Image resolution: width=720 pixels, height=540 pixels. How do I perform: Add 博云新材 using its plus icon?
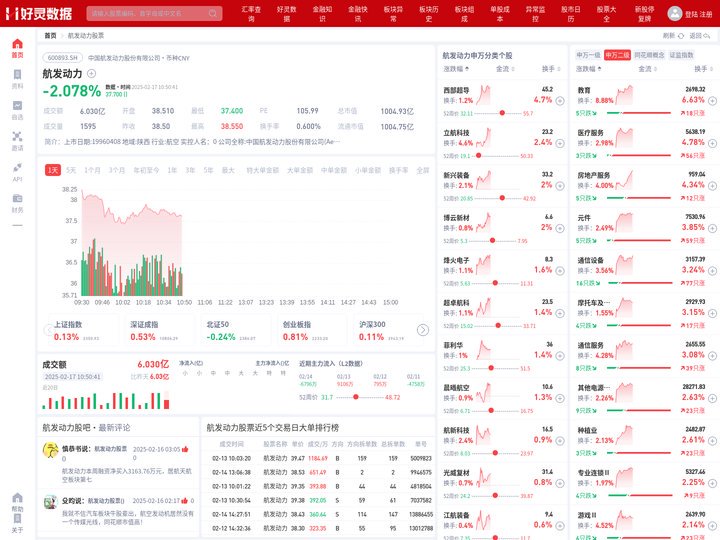560,228
